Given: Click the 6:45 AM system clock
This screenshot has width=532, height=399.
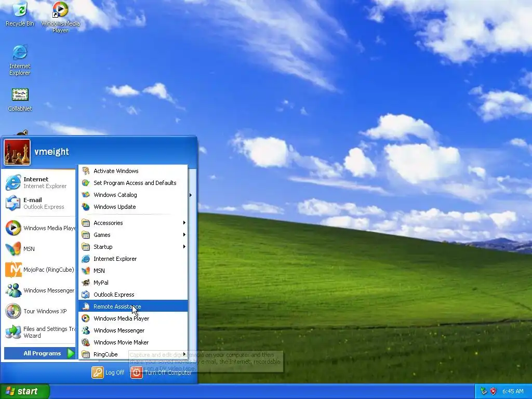Looking at the screenshot, I should 513,391.
